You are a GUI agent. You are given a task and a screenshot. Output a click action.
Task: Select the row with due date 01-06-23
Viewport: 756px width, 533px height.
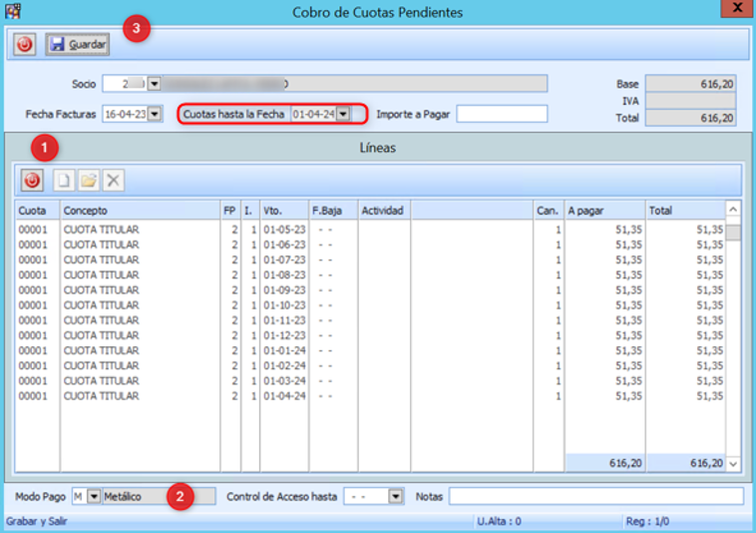370,245
